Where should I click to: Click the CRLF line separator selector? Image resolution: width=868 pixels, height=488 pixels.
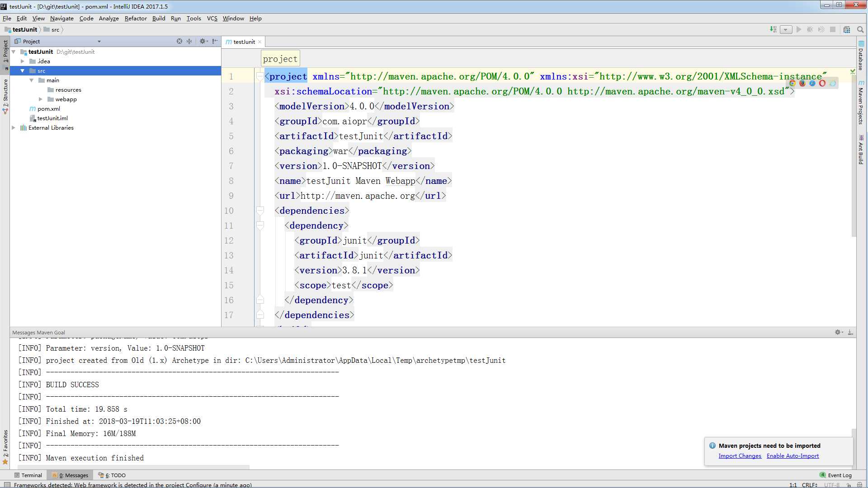pos(809,485)
